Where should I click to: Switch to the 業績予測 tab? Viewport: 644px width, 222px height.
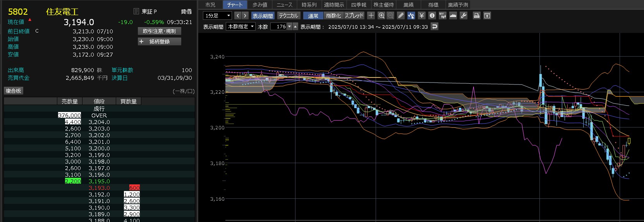pos(458,5)
